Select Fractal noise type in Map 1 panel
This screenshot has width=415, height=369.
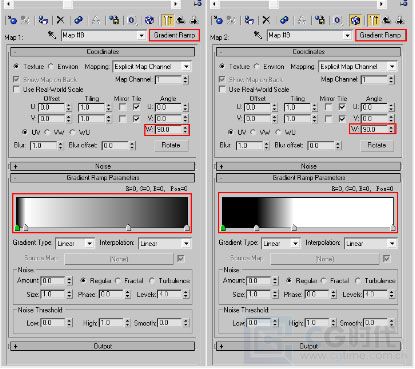click(x=118, y=281)
